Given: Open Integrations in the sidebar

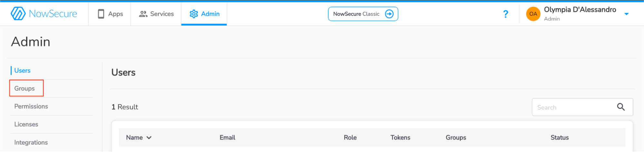Looking at the screenshot, I should coord(31,142).
